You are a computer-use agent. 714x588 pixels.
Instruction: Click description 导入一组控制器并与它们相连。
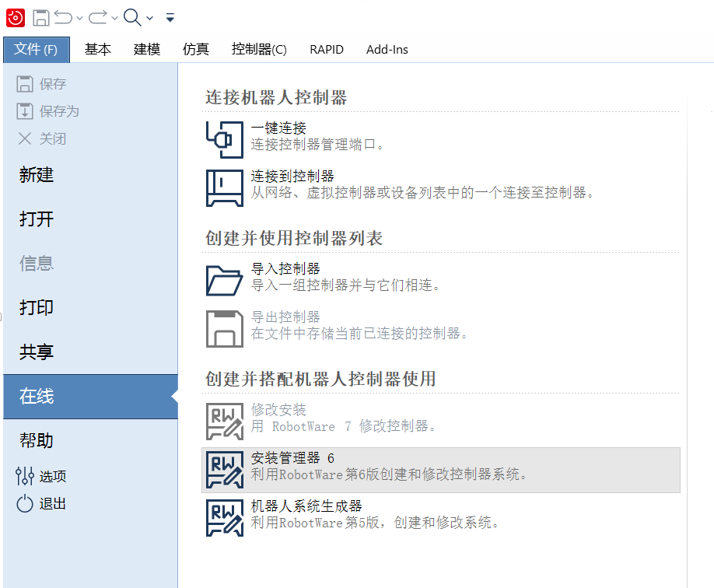pyautogui.click(x=345, y=285)
